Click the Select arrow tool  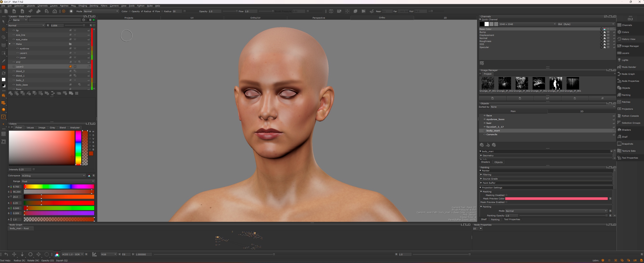[x=3, y=22]
